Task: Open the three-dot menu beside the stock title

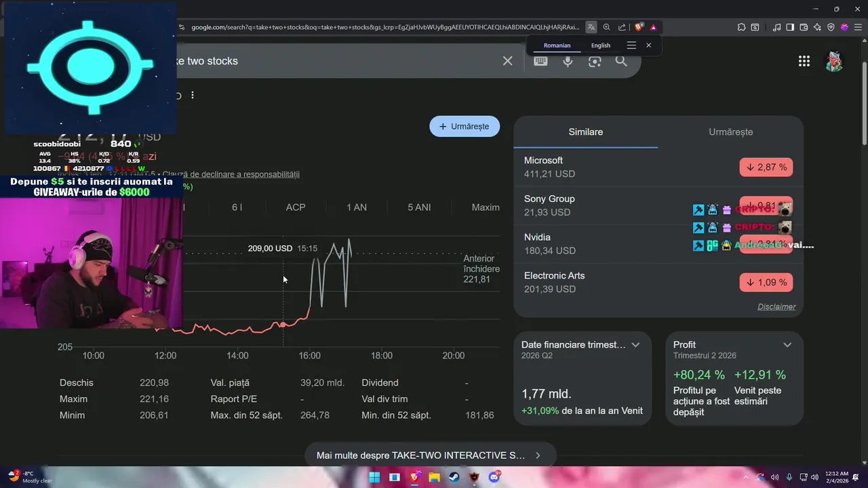Action: tap(193, 96)
